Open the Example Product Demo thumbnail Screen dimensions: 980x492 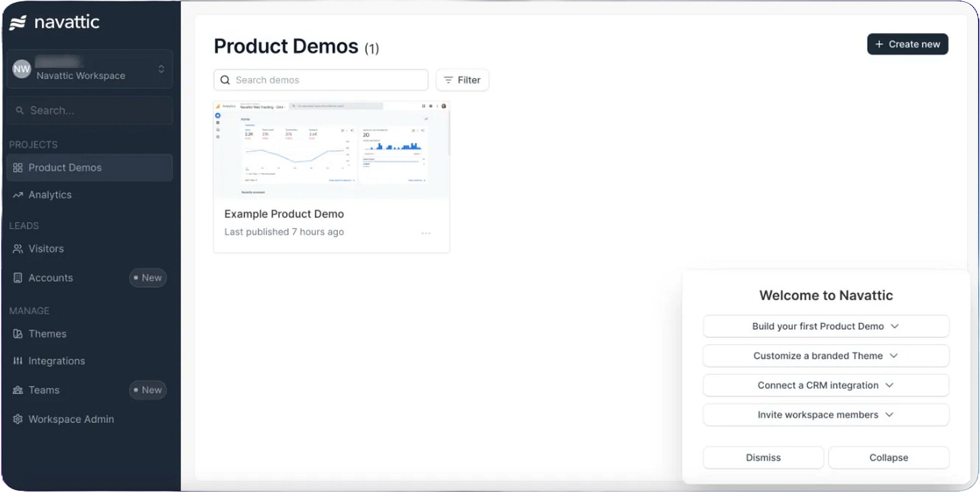point(331,149)
